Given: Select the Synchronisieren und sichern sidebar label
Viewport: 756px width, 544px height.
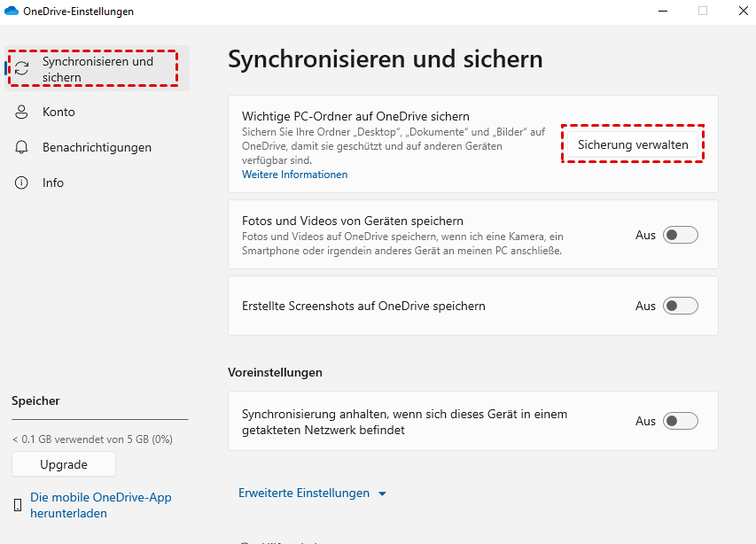Looking at the screenshot, I should coord(97,69).
